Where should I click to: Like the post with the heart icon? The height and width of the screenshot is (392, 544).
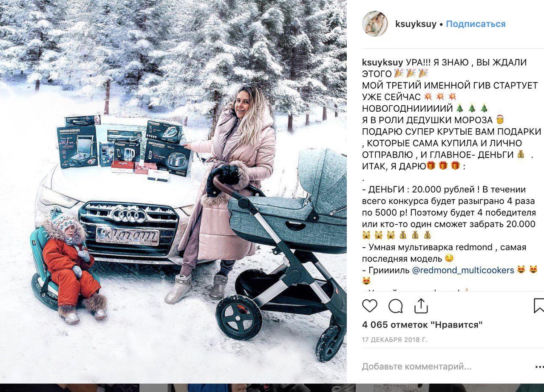tap(370, 306)
